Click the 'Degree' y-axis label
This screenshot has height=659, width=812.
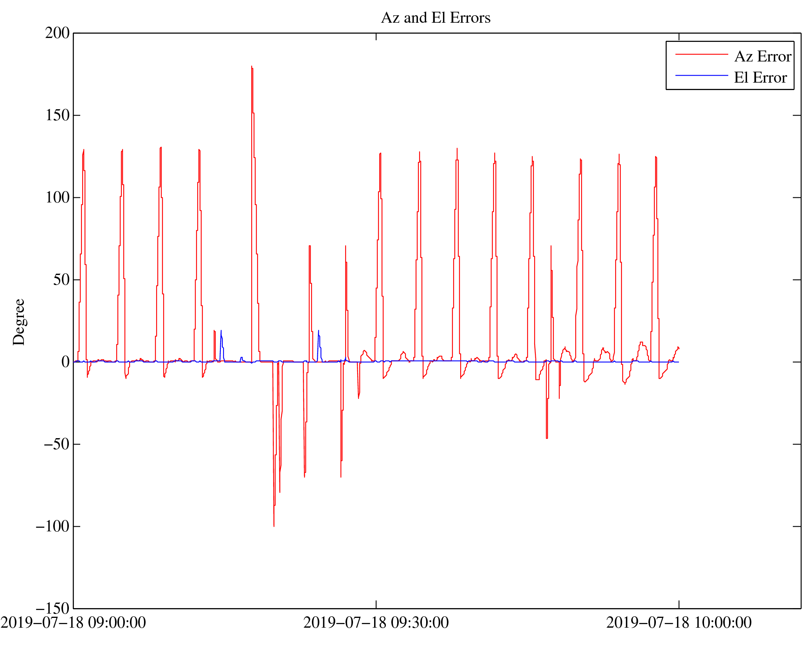tap(19, 322)
